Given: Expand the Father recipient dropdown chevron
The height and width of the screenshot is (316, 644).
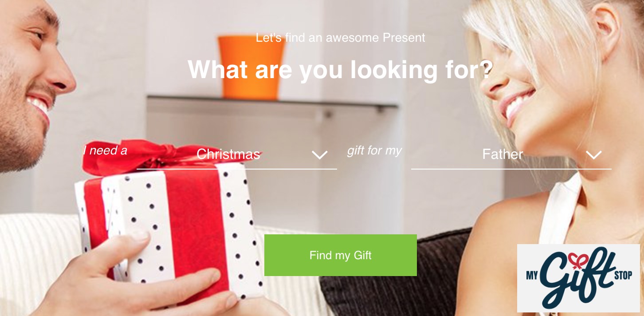Looking at the screenshot, I should pyautogui.click(x=593, y=155).
